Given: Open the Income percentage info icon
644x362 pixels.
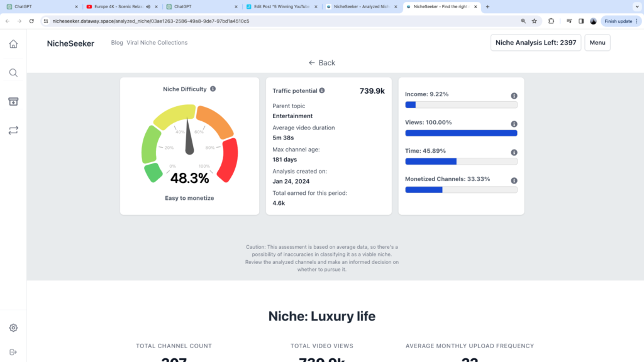Looking at the screenshot, I should [x=516, y=95].
